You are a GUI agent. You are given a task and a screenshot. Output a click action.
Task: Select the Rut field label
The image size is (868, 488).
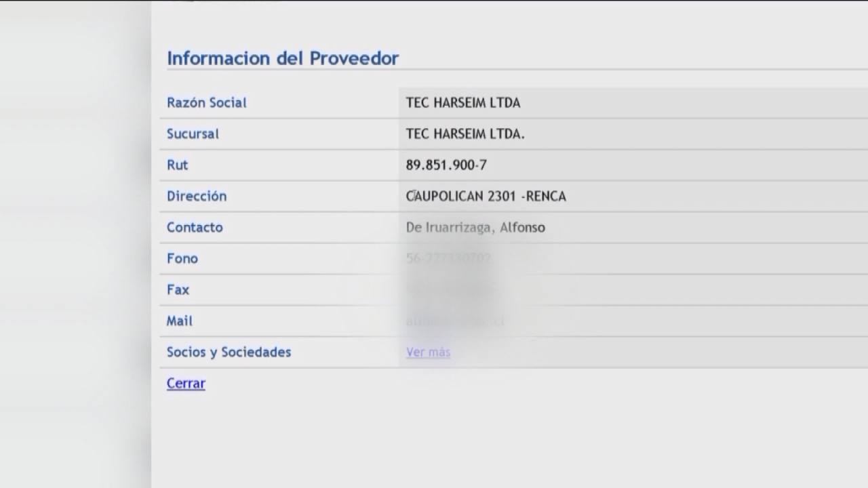(178, 165)
